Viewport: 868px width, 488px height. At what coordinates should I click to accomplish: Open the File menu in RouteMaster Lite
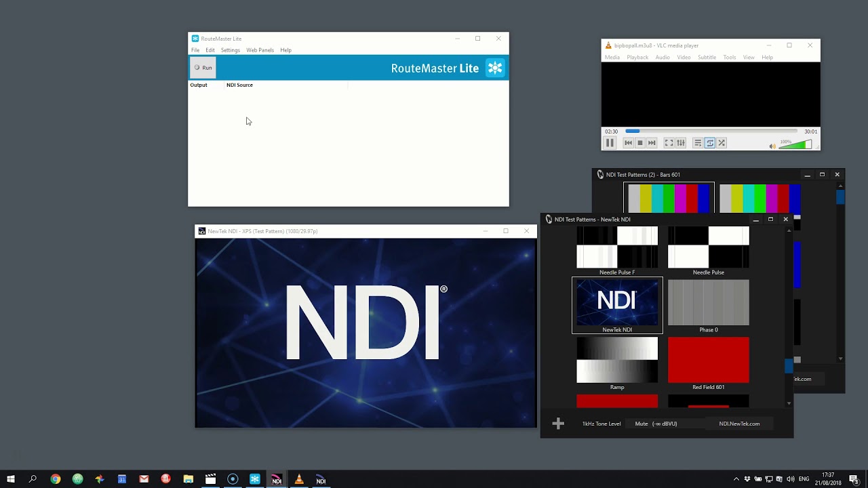point(195,50)
